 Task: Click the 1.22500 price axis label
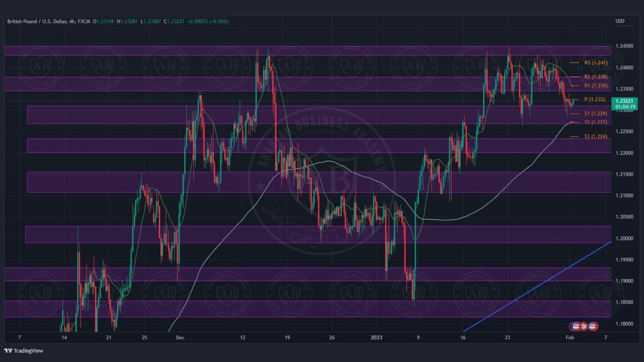coord(624,131)
